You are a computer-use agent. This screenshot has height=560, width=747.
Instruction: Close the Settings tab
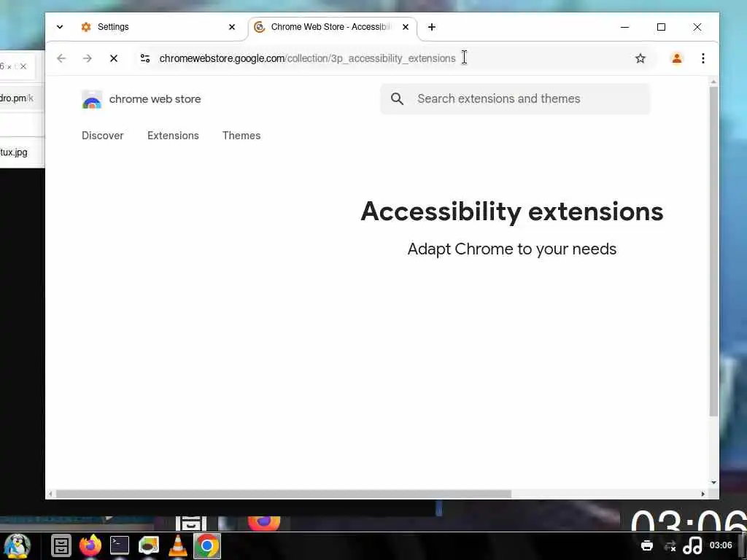[231, 27]
